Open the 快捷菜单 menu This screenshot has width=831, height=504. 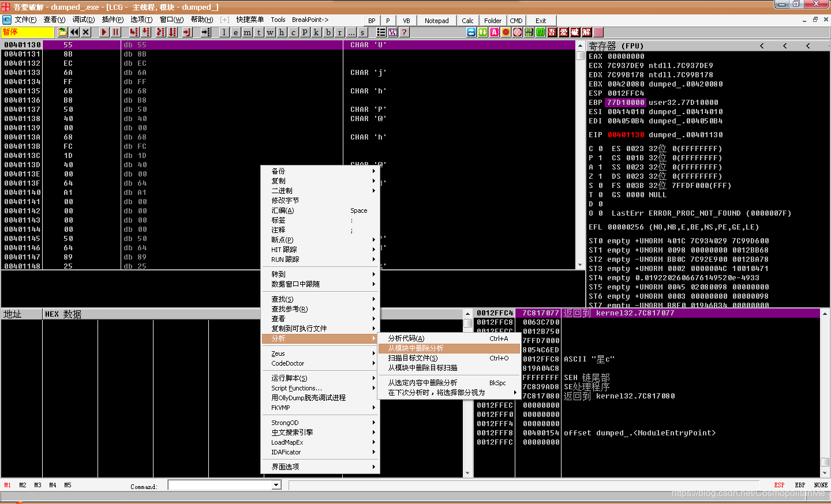pyautogui.click(x=250, y=20)
